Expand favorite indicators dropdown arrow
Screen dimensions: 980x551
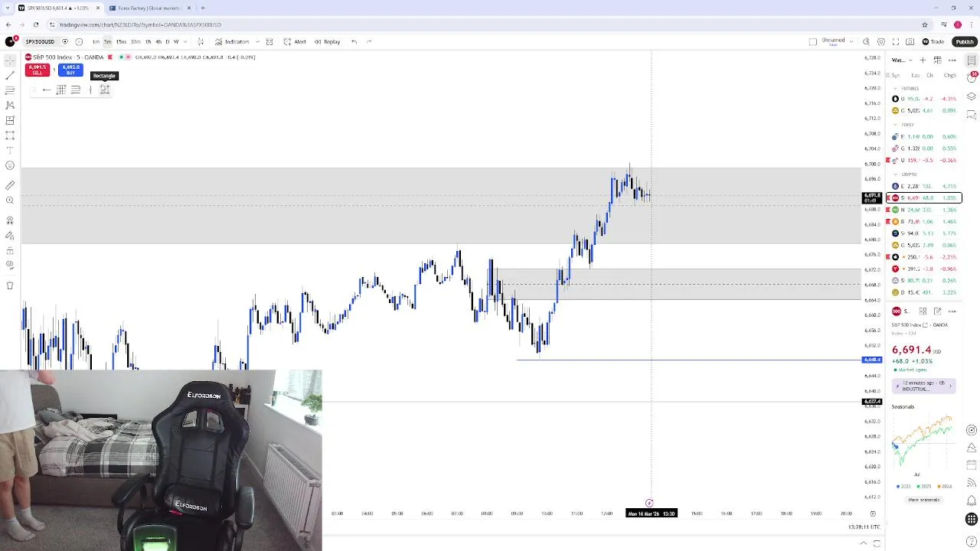click(257, 41)
